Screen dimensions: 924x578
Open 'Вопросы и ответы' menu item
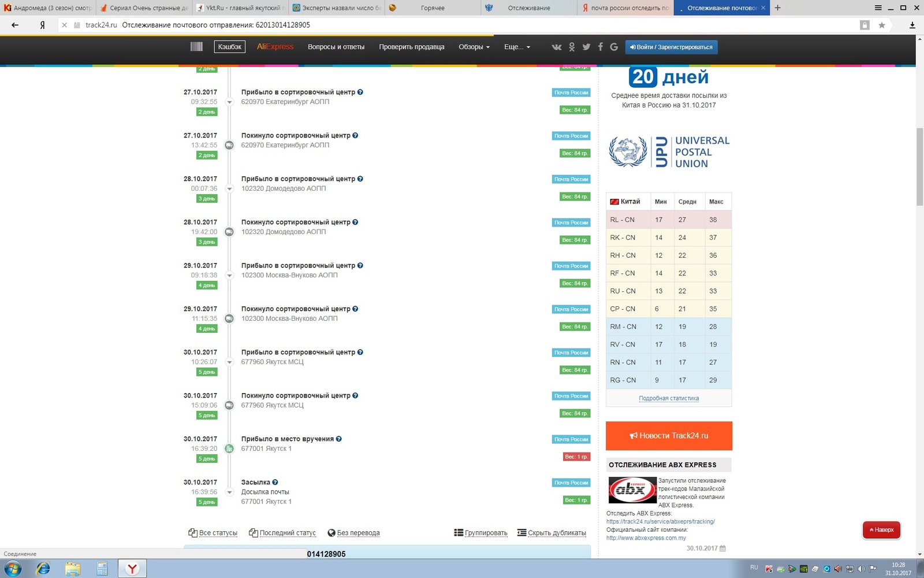click(x=336, y=47)
